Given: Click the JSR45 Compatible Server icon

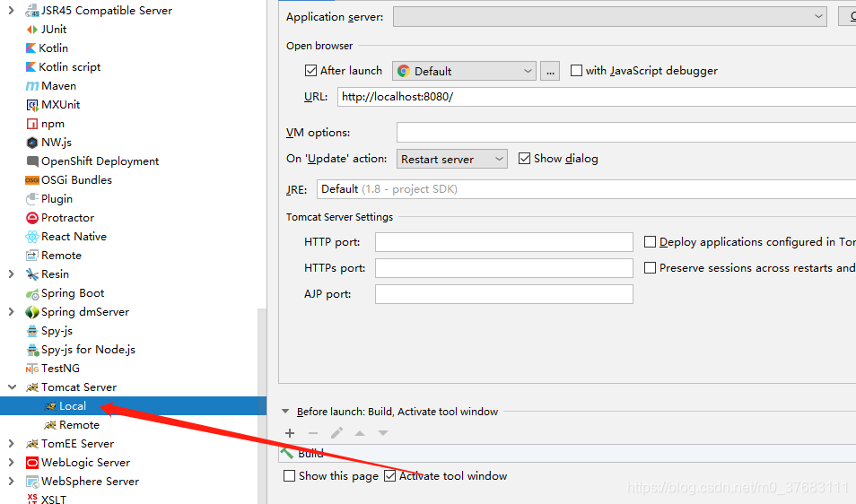Looking at the screenshot, I should coord(32,11).
